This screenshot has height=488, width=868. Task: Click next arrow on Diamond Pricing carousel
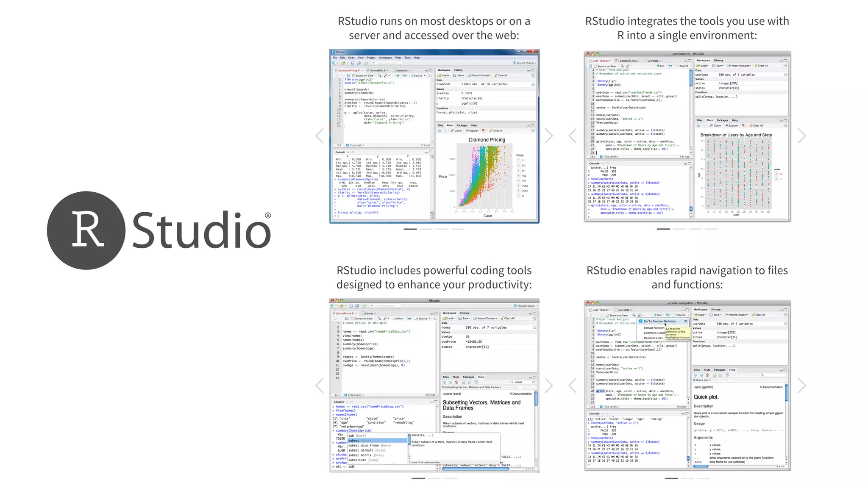coord(549,136)
